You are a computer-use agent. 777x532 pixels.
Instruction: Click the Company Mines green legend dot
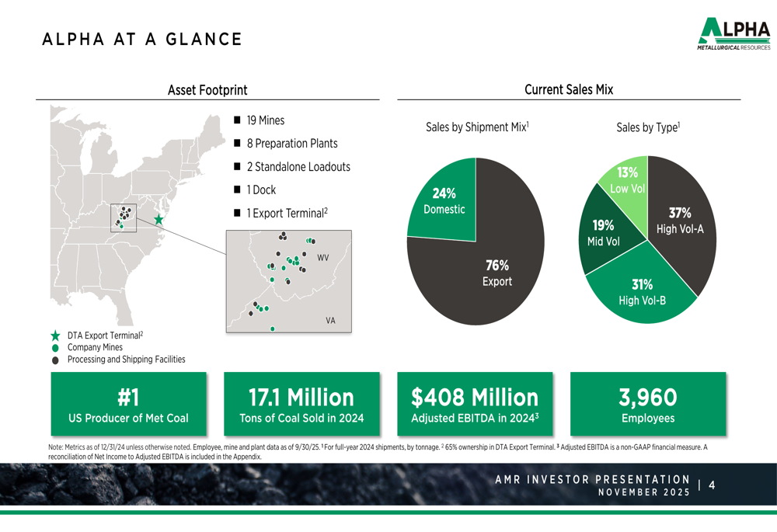click(x=54, y=347)
